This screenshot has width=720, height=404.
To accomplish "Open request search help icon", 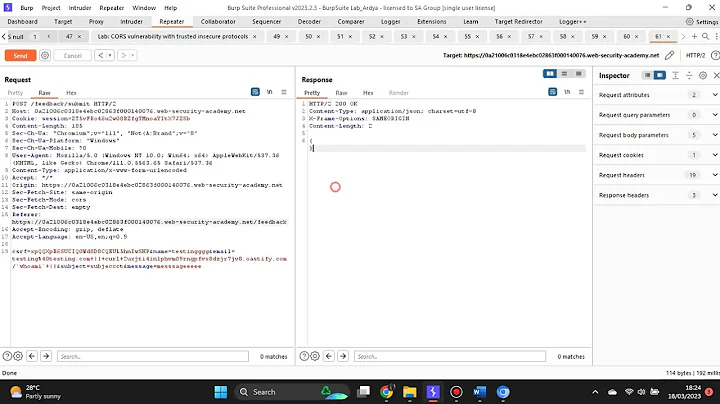I will pos(7,356).
